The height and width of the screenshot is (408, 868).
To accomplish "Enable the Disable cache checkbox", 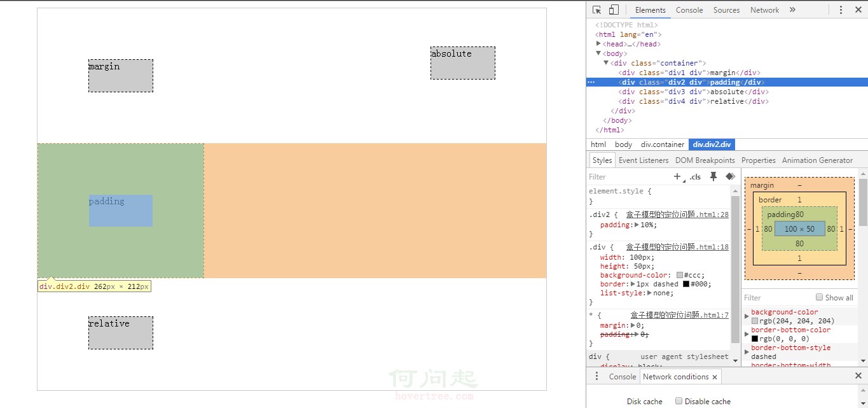I will [679, 401].
